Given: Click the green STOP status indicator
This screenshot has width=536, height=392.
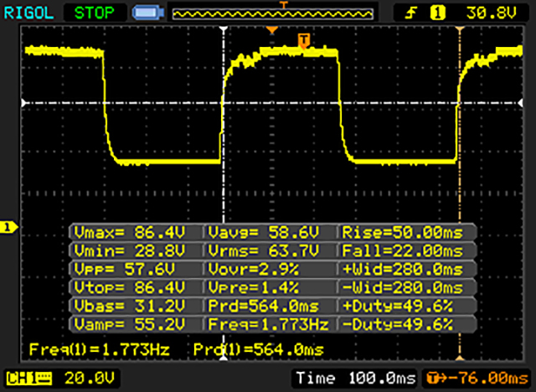Looking at the screenshot, I should click(95, 13).
